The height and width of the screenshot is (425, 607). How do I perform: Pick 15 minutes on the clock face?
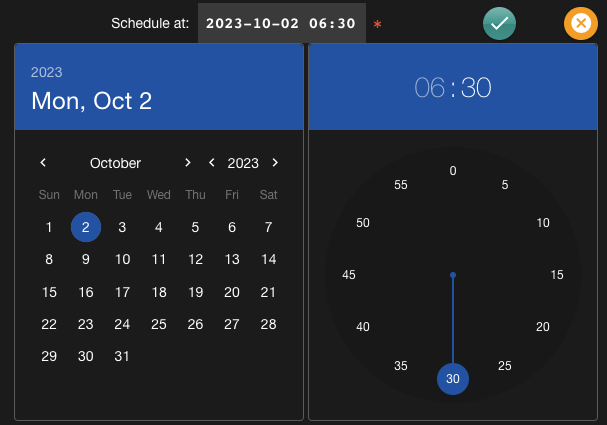[557, 275]
